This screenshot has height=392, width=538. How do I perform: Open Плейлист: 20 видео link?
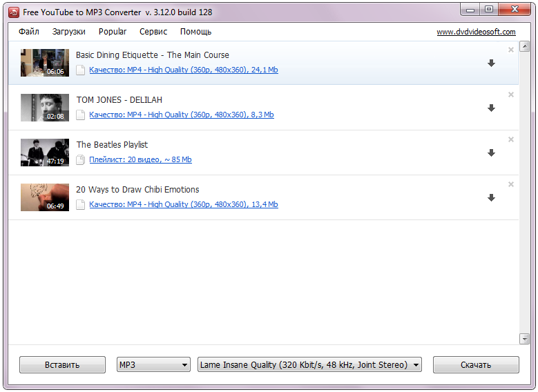coord(140,160)
